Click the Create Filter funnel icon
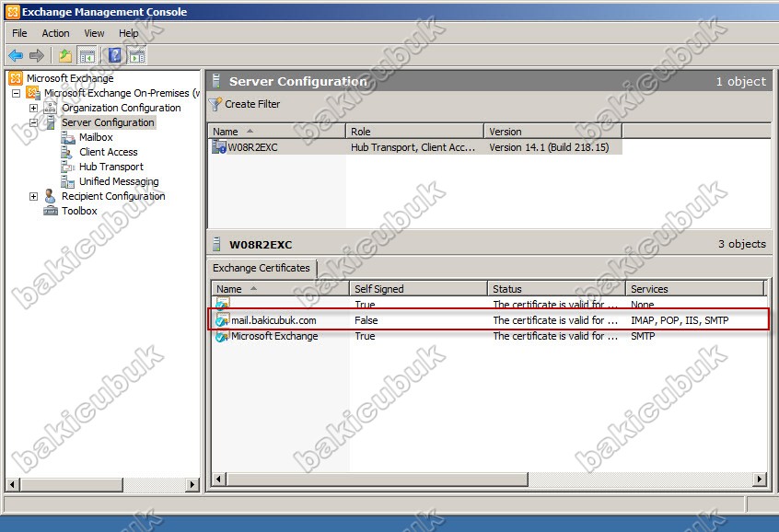Image resolution: width=779 pixels, height=532 pixels. coord(215,104)
